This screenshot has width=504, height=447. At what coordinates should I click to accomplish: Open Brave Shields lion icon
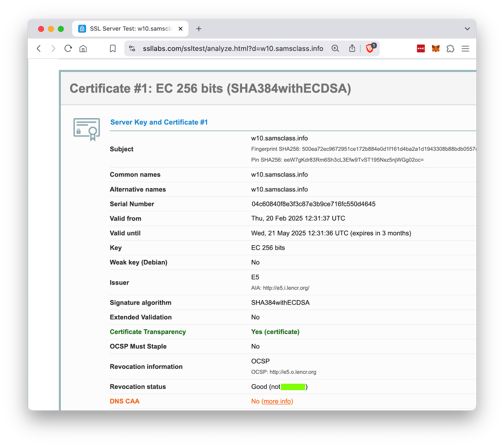pos(369,48)
